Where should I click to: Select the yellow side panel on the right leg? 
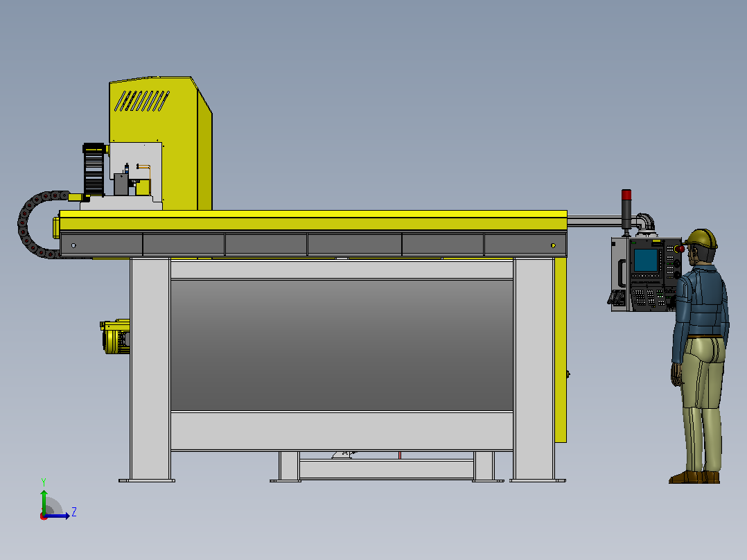point(561,350)
